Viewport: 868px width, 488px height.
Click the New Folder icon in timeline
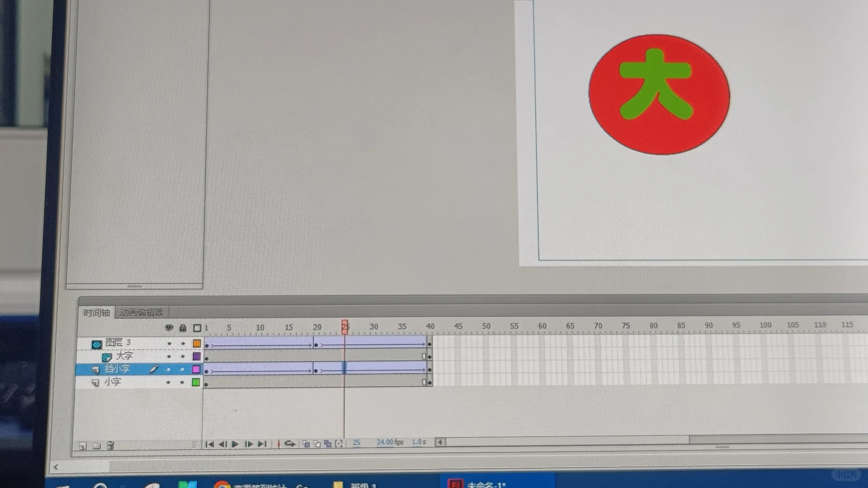(x=97, y=446)
